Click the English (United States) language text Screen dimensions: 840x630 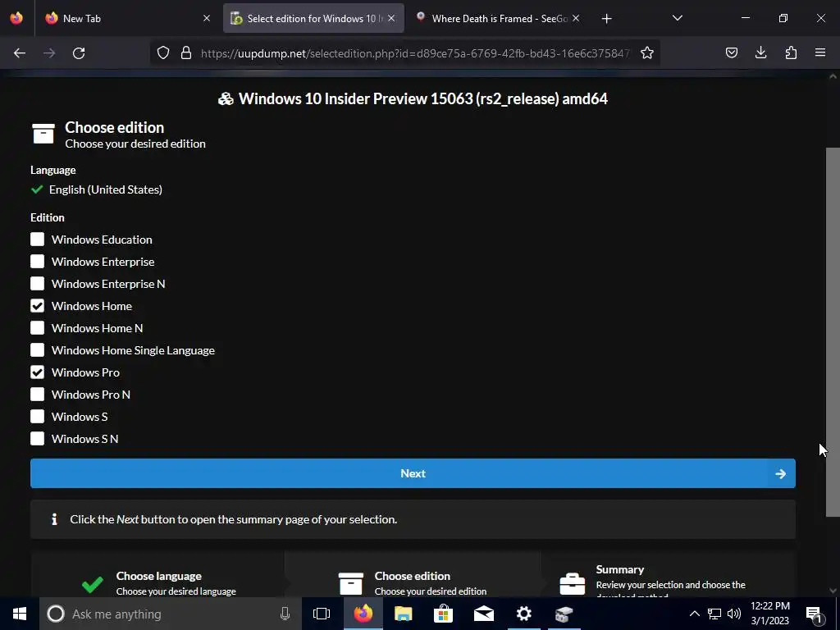coord(106,189)
